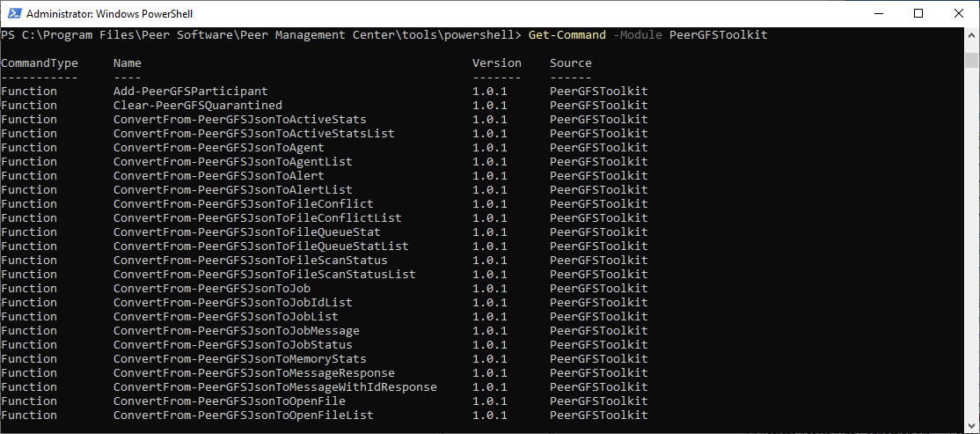Click the ConvertFrom-PeerGFSJsonToFileConflict entry

243,204
